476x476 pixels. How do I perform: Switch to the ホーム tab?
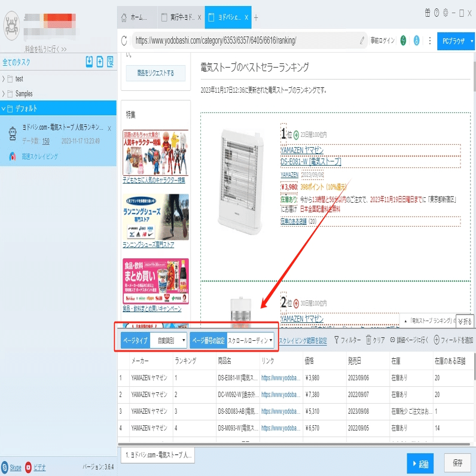[137, 17]
